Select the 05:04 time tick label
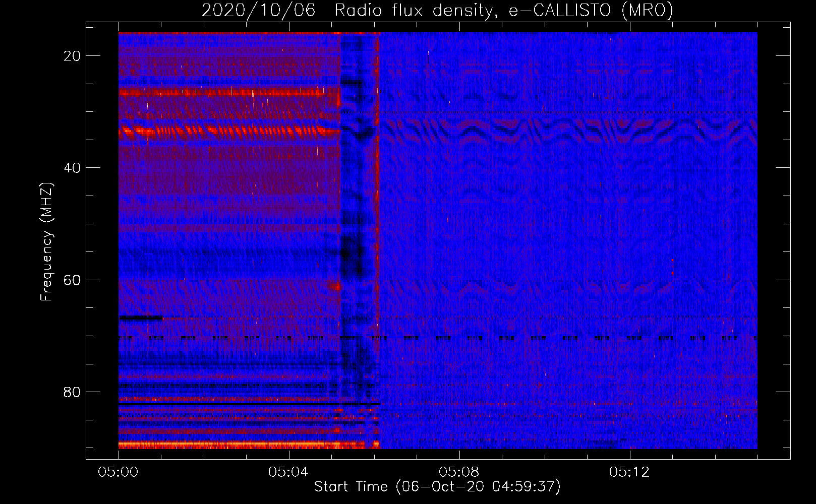 288,472
